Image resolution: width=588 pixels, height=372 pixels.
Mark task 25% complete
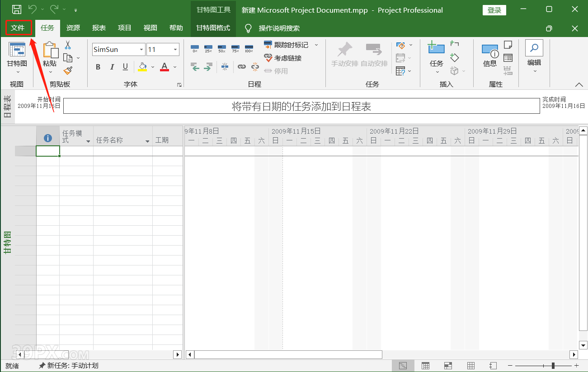tap(208, 49)
